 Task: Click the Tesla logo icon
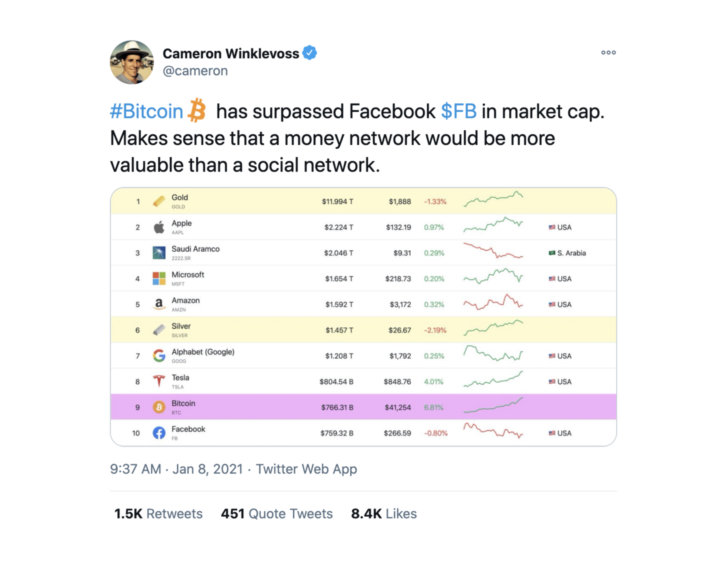[x=159, y=381]
